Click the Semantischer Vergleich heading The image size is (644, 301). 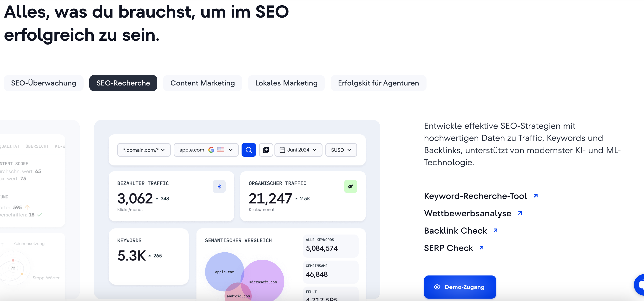pyautogui.click(x=238, y=240)
